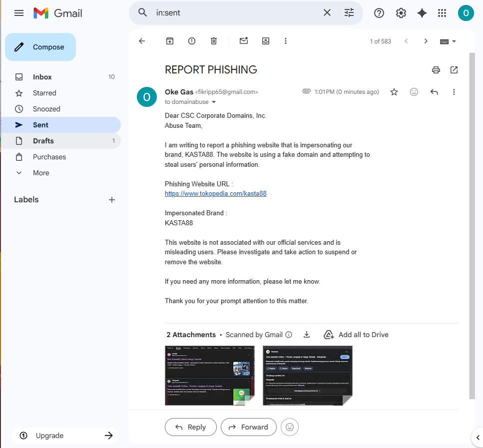This screenshot has width=483, height=448.
Task: Star this message
Action: pos(394,92)
